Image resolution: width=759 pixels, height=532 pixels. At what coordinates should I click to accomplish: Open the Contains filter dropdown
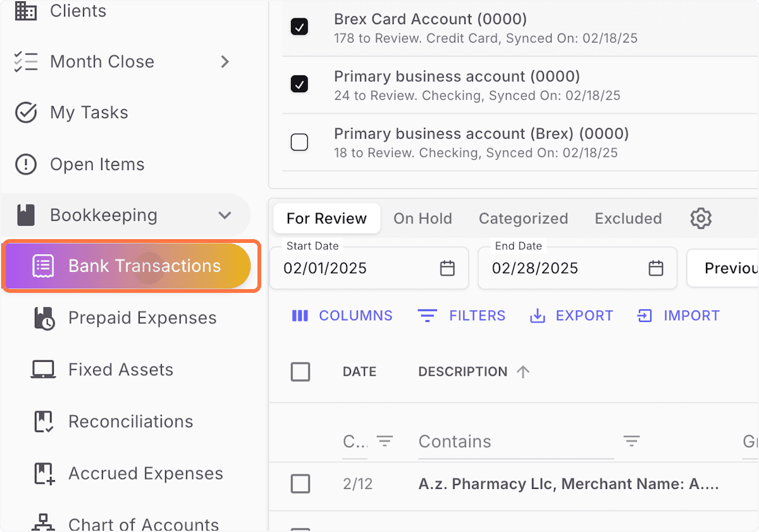click(x=632, y=441)
